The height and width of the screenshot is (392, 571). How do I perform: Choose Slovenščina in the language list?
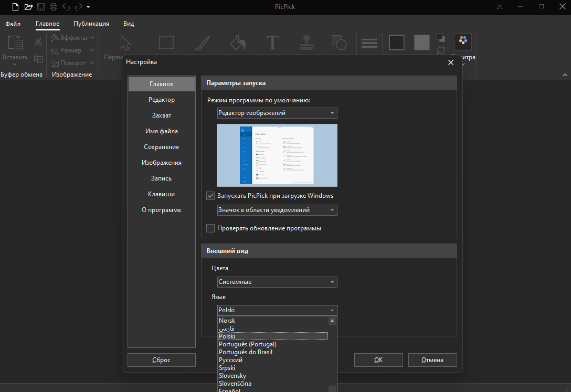[273, 384]
